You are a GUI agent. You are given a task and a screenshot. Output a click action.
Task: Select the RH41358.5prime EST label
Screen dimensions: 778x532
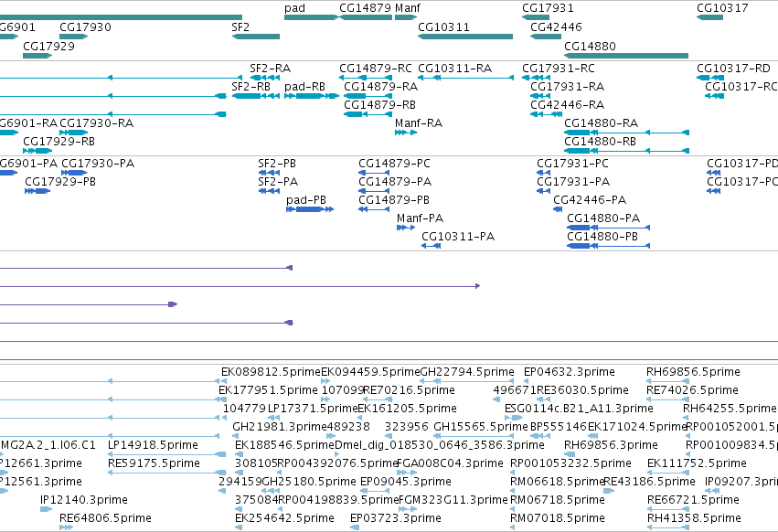coord(695,518)
